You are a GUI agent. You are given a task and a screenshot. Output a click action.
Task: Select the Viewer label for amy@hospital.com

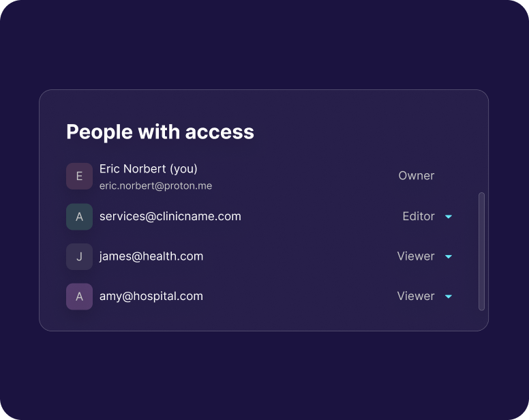[415, 296]
